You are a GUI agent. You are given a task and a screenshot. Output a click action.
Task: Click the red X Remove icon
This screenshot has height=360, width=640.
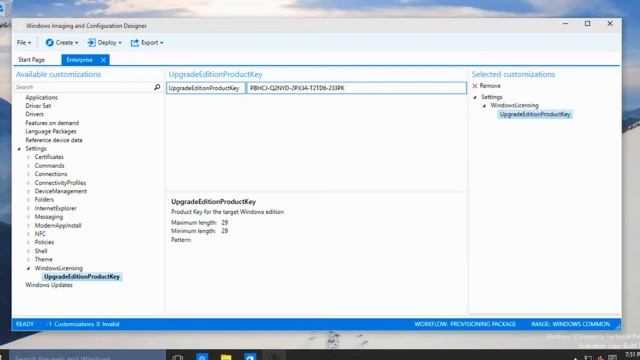coord(475,86)
